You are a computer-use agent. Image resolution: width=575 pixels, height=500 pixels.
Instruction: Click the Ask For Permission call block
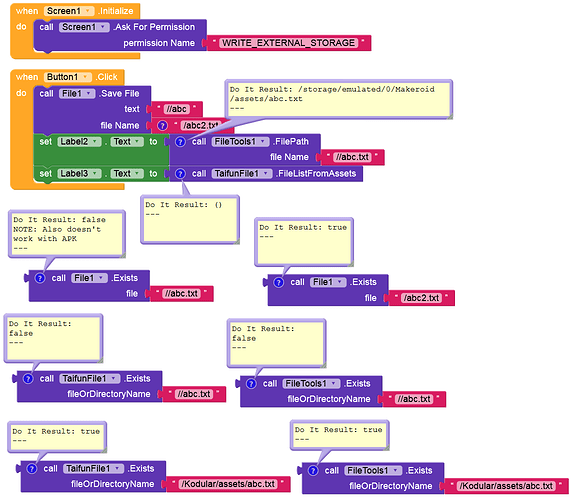point(120,35)
